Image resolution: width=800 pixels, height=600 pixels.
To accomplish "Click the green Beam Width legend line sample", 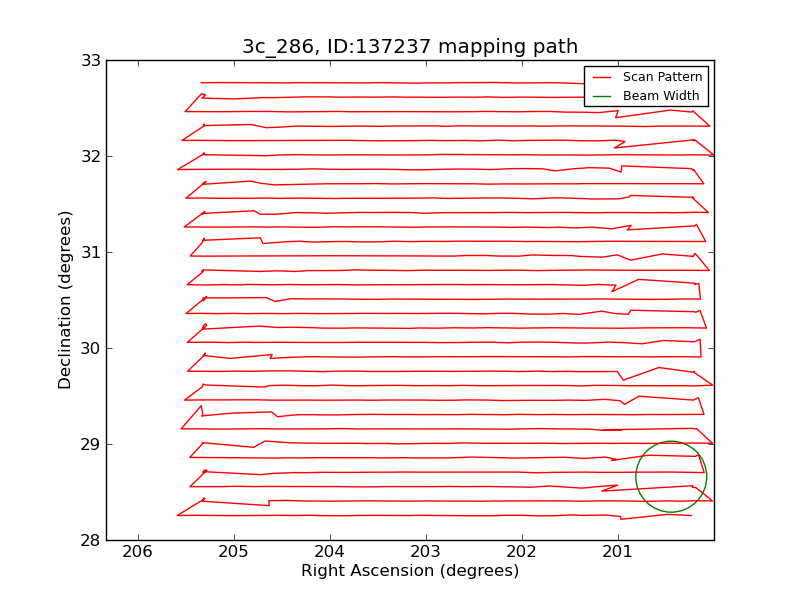I will click(602, 96).
